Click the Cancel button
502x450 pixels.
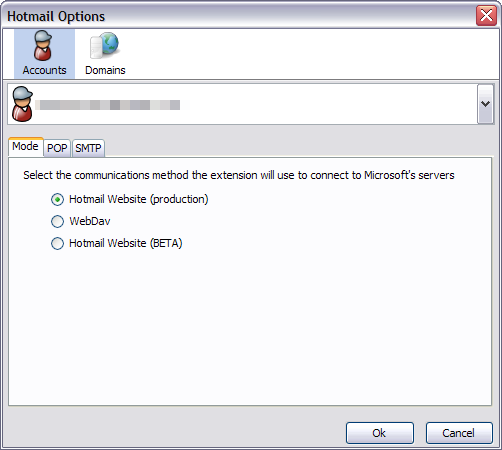click(459, 433)
